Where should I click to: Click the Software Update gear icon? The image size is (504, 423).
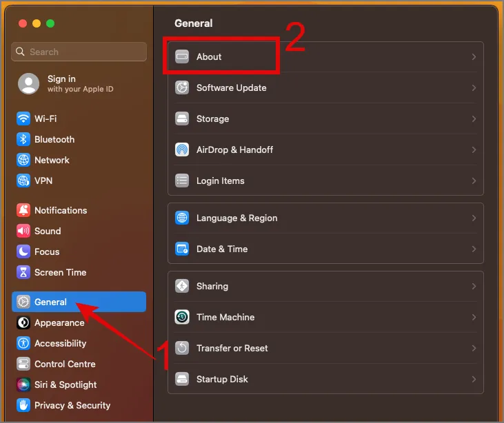[182, 87]
